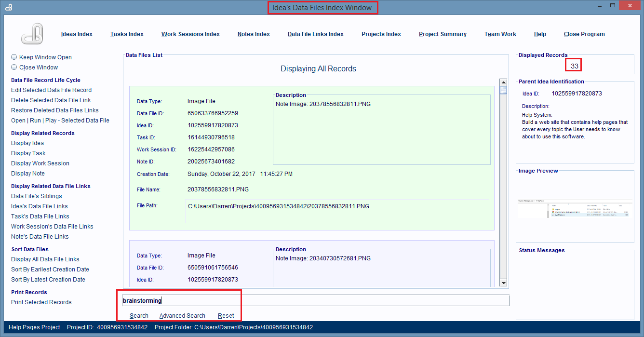The width and height of the screenshot is (644, 337).
Task: Open the Ideas Index menu
Action: click(x=77, y=34)
